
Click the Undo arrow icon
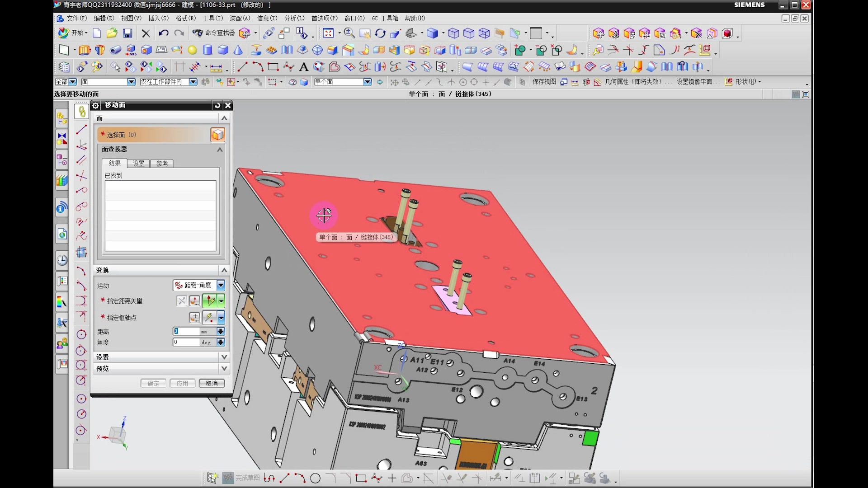point(163,33)
